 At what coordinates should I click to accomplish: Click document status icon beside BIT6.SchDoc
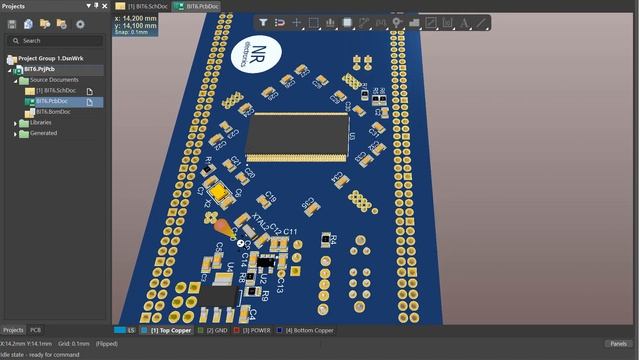pyautogui.click(x=89, y=91)
